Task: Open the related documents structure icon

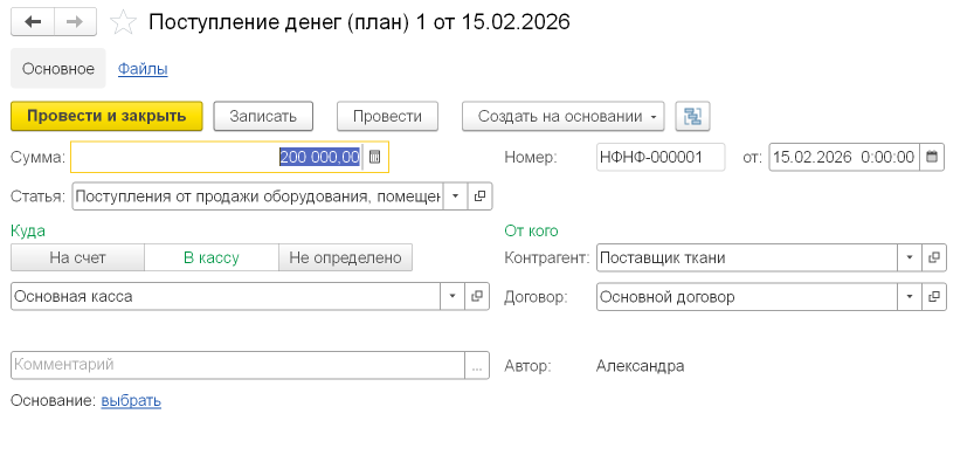Action: point(691,116)
